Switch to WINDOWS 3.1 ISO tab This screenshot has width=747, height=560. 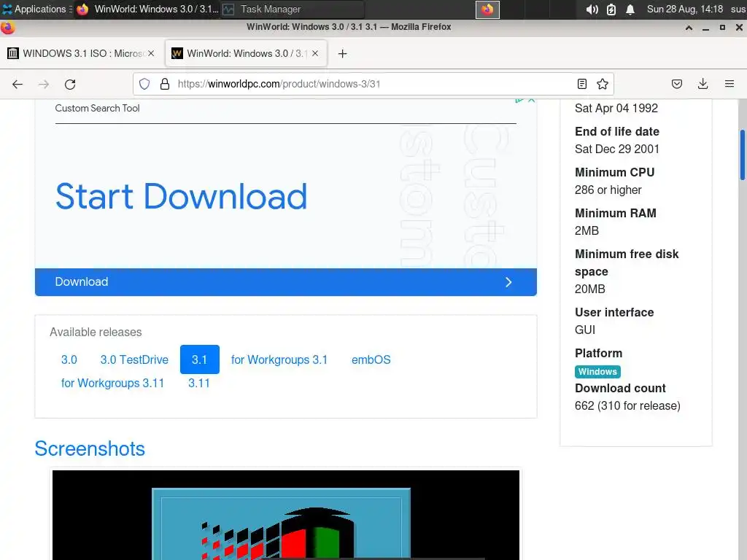pos(82,53)
